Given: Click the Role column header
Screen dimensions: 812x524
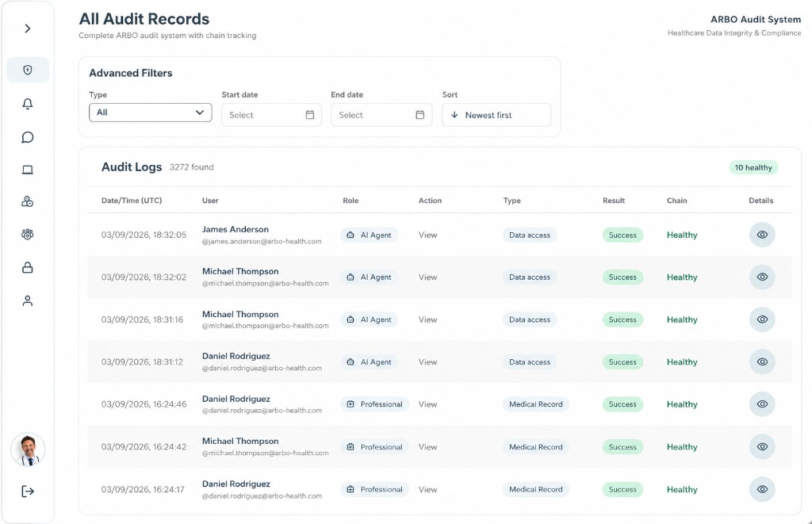Looking at the screenshot, I should coord(350,201).
